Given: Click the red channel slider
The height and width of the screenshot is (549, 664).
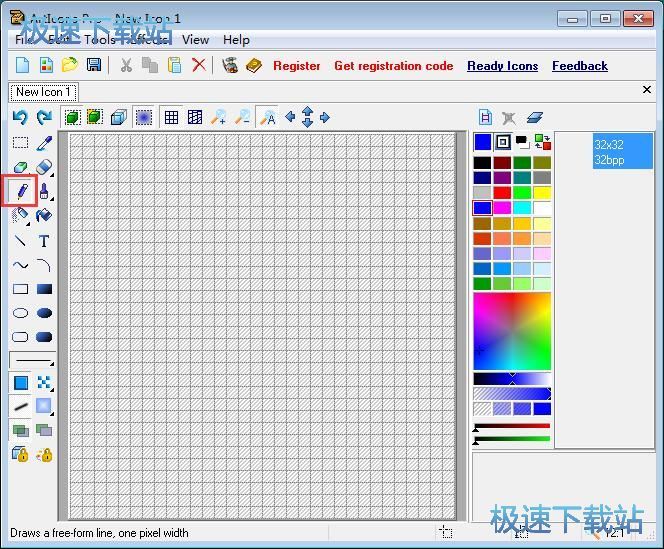Looking at the screenshot, I should (x=512, y=426).
